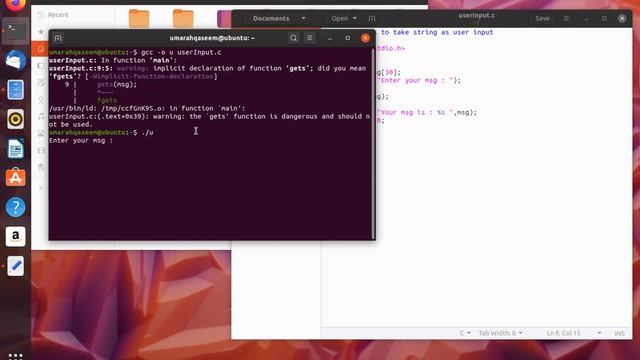Image resolution: width=640 pixels, height=360 pixels.
Task: Open the first orange folder in Files
Action: [139, 18]
